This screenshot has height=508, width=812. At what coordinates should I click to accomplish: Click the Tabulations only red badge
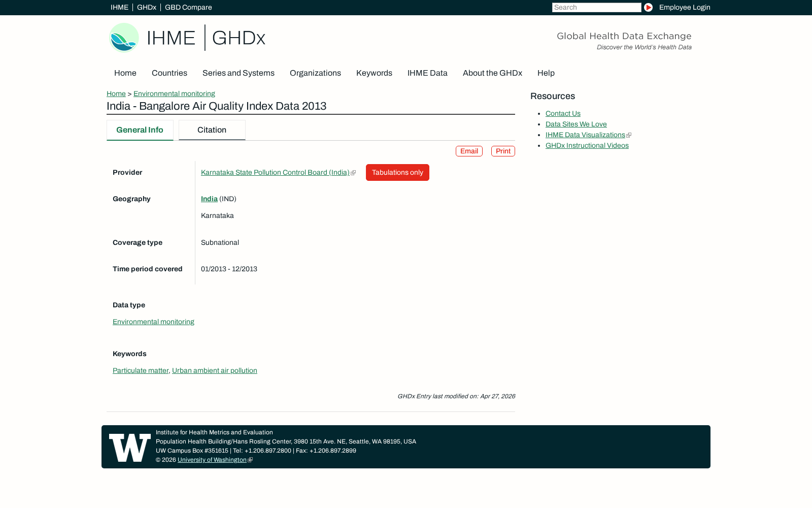point(397,172)
